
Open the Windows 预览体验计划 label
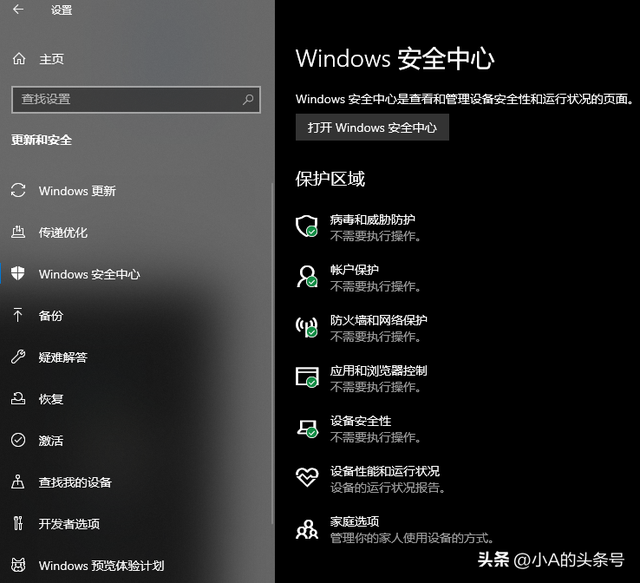tap(101, 565)
